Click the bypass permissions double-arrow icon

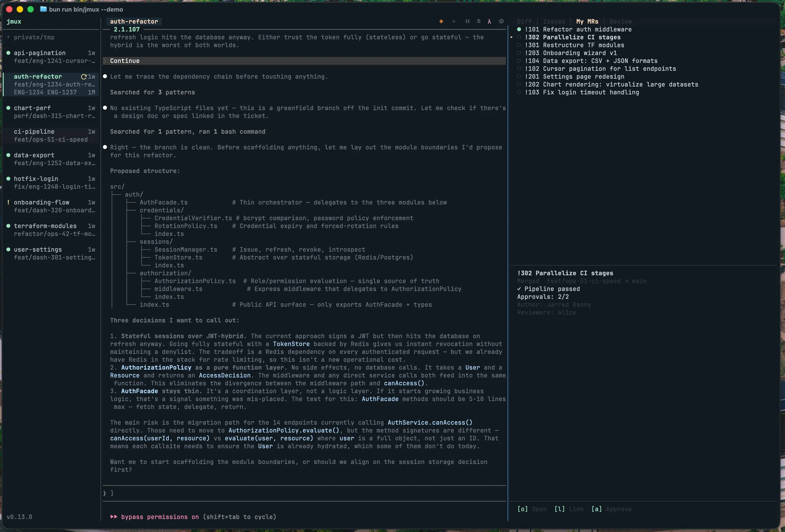pyautogui.click(x=114, y=517)
